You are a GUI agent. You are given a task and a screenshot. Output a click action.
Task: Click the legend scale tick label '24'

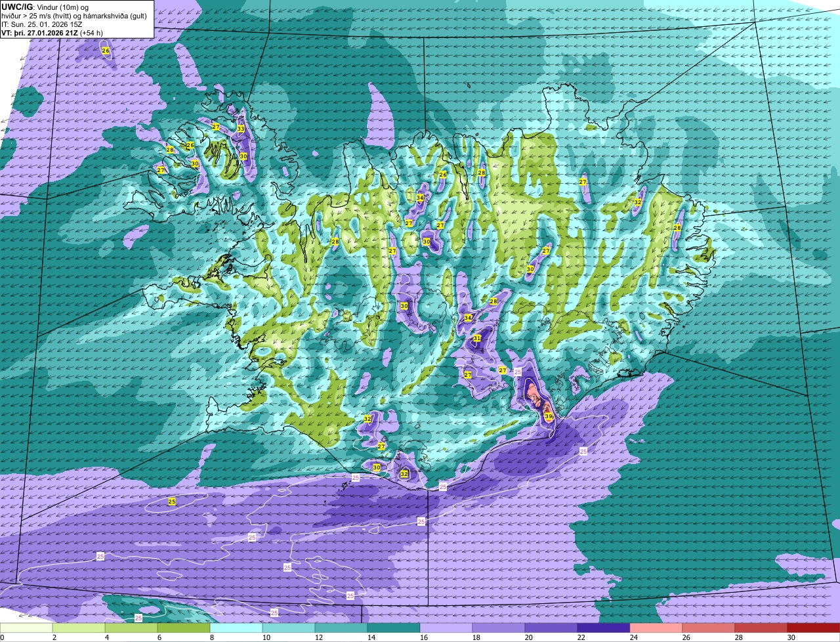633,637
